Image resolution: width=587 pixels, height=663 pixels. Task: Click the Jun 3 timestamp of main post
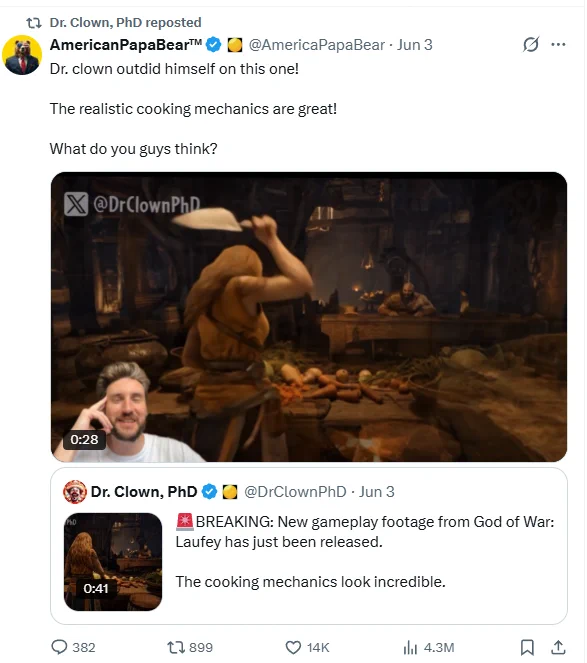coord(414,44)
